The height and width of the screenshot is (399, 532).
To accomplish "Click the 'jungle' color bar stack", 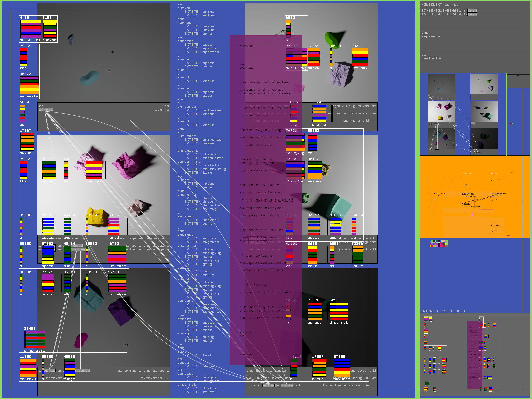I will point(315,312).
